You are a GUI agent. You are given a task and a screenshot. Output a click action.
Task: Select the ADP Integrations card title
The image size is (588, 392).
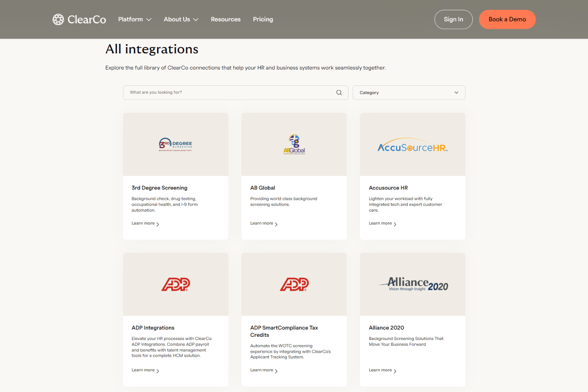[x=153, y=328]
